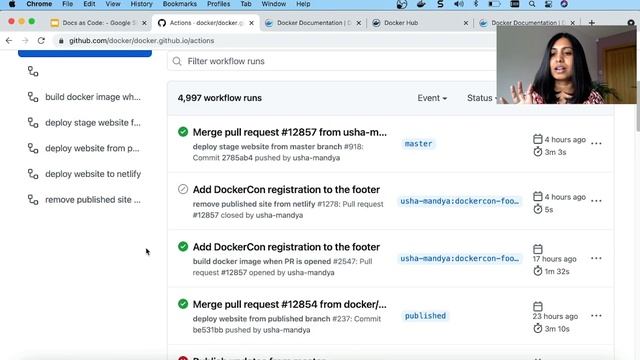Screen dimensions: 640x360
Task: Reload the current page
Action: tap(41, 40)
